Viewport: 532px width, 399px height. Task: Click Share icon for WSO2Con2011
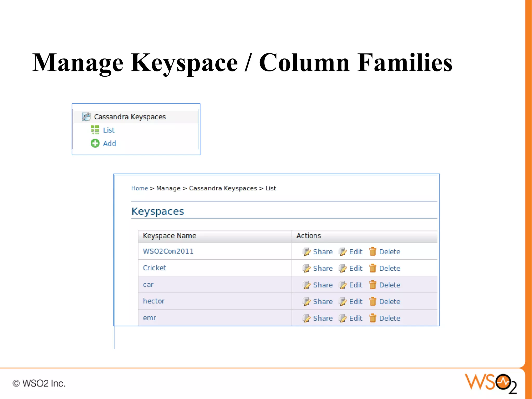click(x=307, y=251)
